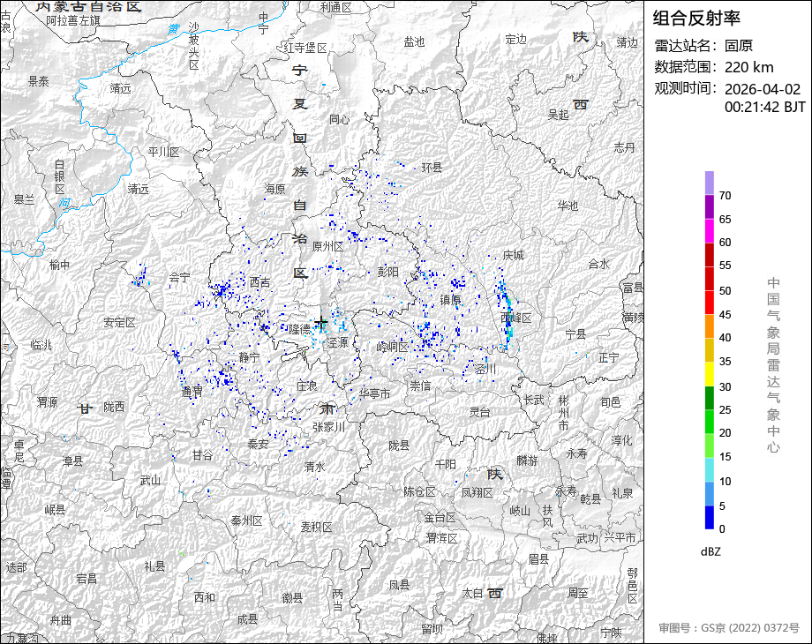Click the 盐池 label
812x644 pixels.
click(414, 41)
